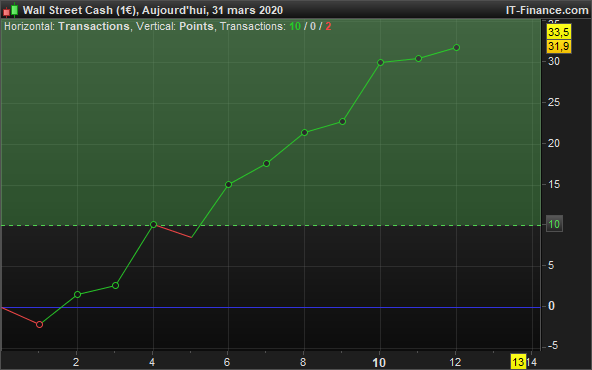Viewport: 592px width, 370px height.
Task: Select the data point at transaction 6
Action: pyautogui.click(x=228, y=184)
